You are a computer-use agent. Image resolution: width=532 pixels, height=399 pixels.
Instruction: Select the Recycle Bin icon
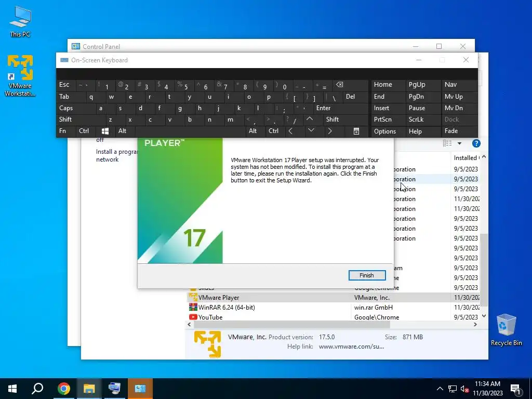click(506, 329)
